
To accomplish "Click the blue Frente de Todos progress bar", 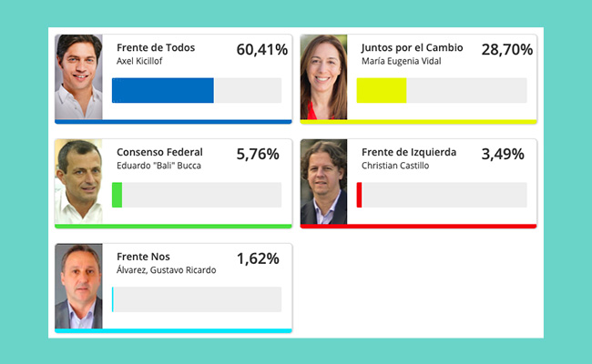I will (197, 90).
